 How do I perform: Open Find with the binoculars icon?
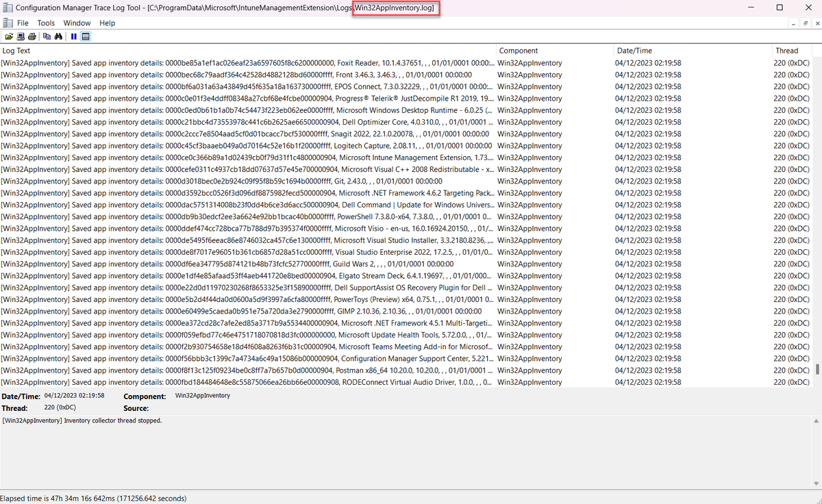(58, 36)
